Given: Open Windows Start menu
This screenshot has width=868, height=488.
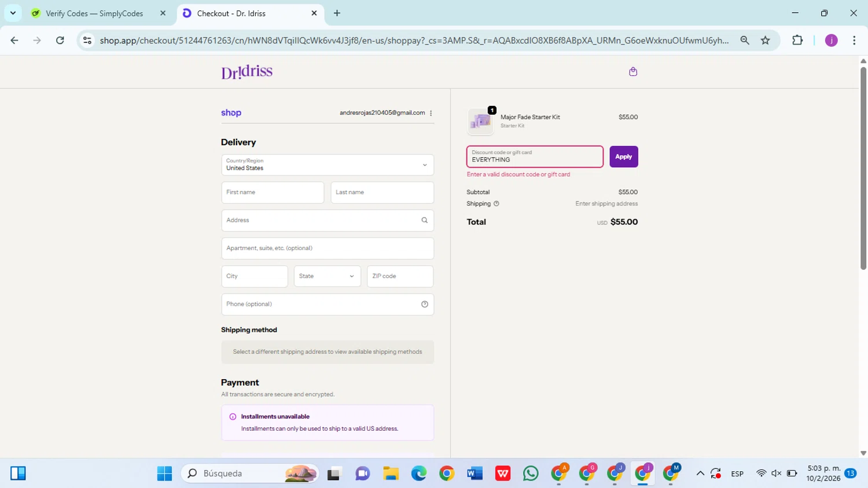Looking at the screenshot, I should click(164, 474).
